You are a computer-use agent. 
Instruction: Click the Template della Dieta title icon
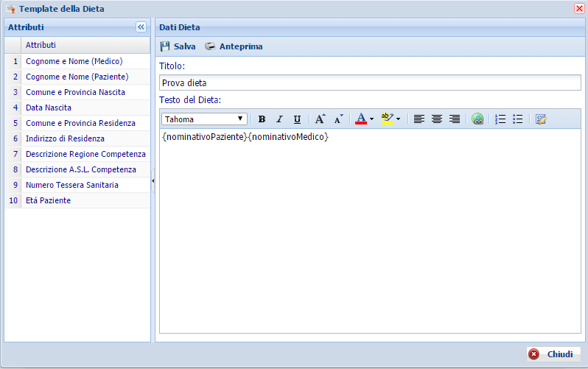pos(10,9)
